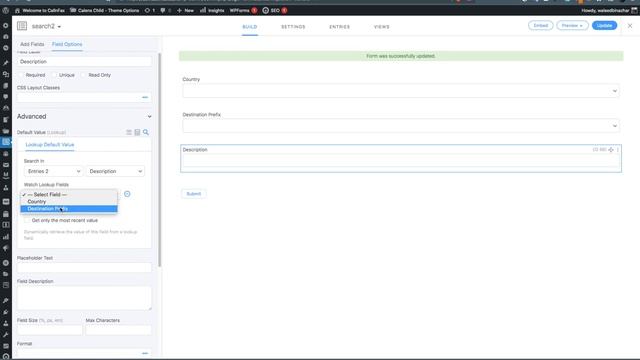Click the pin Posts icon in sidebar
Screen dimensions: 640x360
[x=6, y=63]
